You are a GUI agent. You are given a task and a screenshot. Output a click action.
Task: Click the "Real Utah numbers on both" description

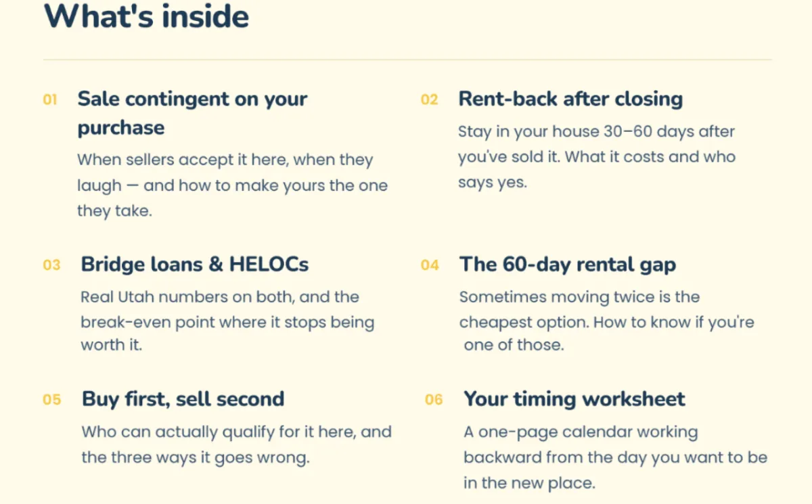pyautogui.click(x=227, y=321)
